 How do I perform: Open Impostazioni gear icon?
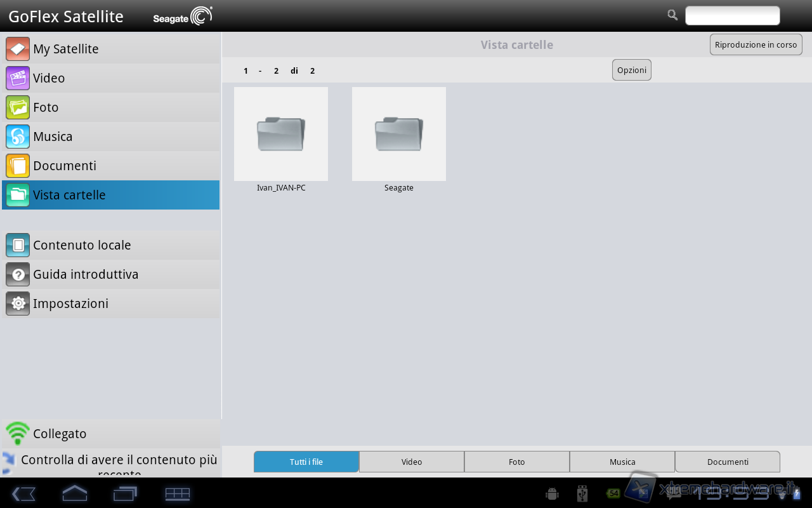pyautogui.click(x=18, y=304)
